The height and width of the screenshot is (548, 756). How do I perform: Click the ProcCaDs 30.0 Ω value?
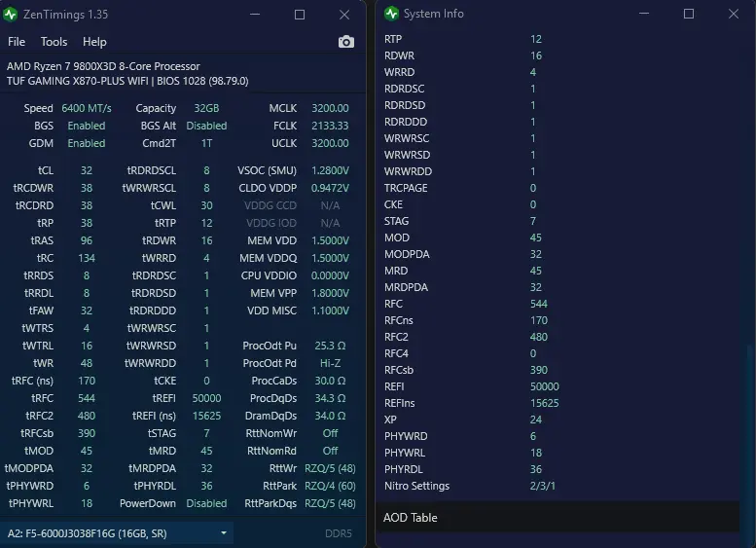pos(330,381)
